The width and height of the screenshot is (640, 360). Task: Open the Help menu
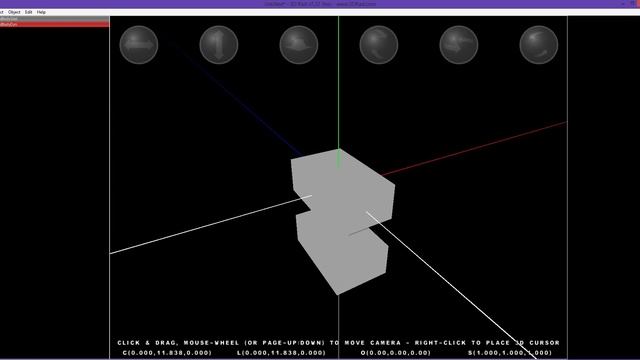pyautogui.click(x=41, y=12)
